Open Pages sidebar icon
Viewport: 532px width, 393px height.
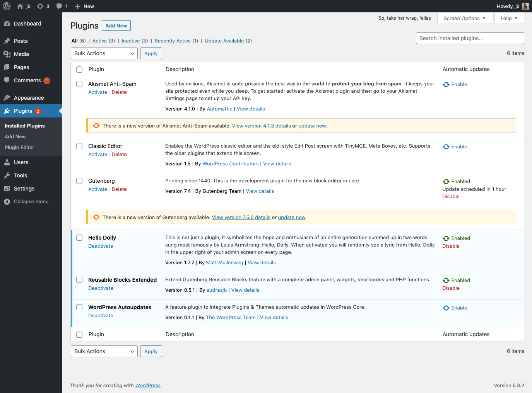(x=7, y=67)
